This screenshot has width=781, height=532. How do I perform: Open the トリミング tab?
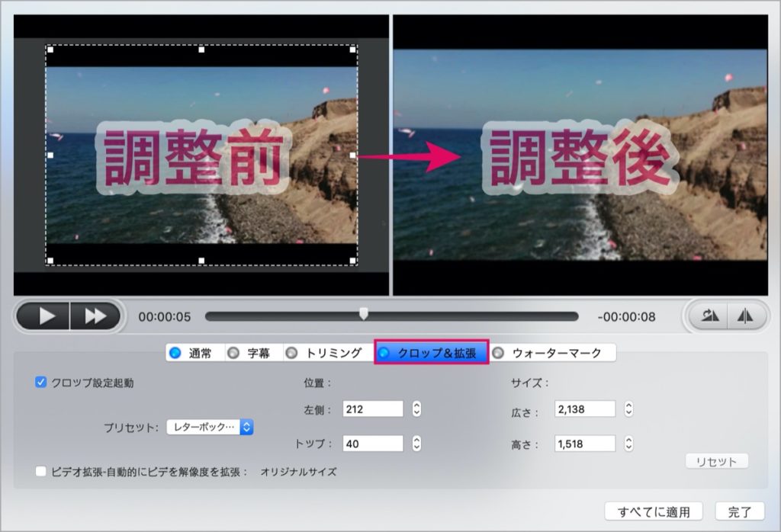[x=329, y=353]
